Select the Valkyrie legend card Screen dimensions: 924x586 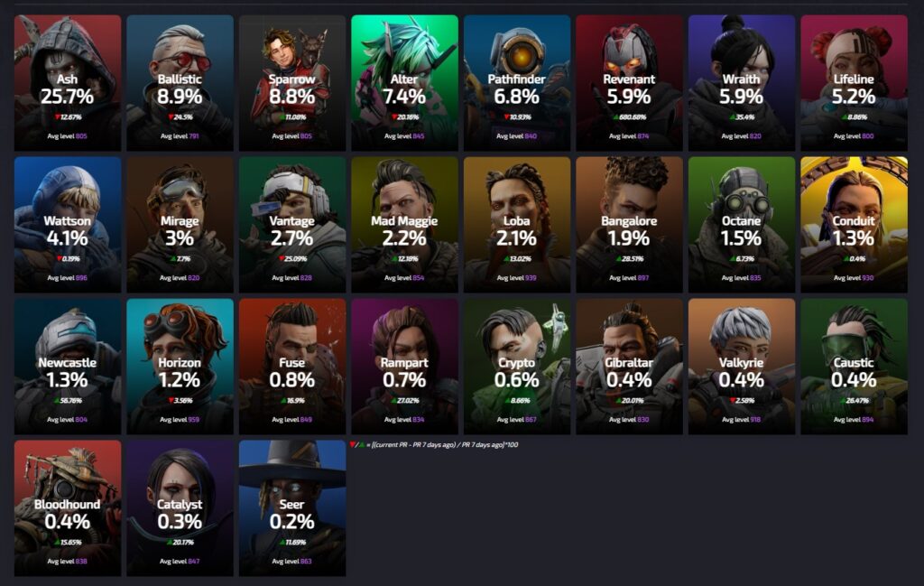742,367
